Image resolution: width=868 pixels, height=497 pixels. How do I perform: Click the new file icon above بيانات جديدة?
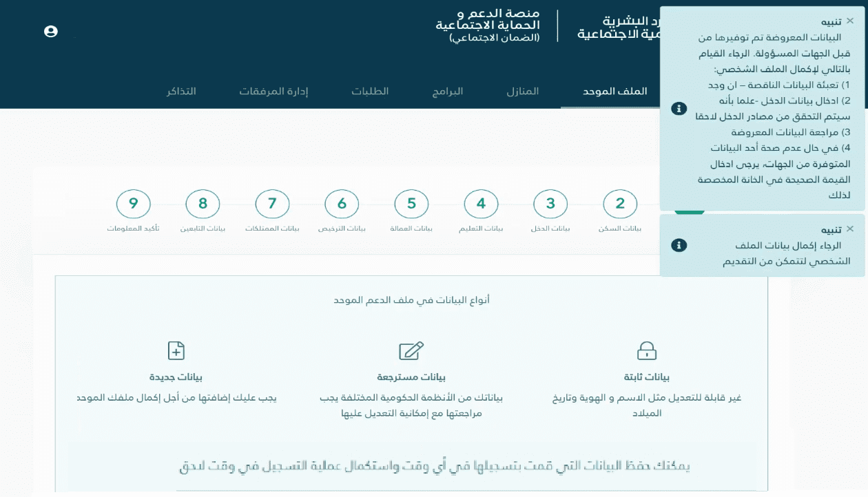point(176,351)
